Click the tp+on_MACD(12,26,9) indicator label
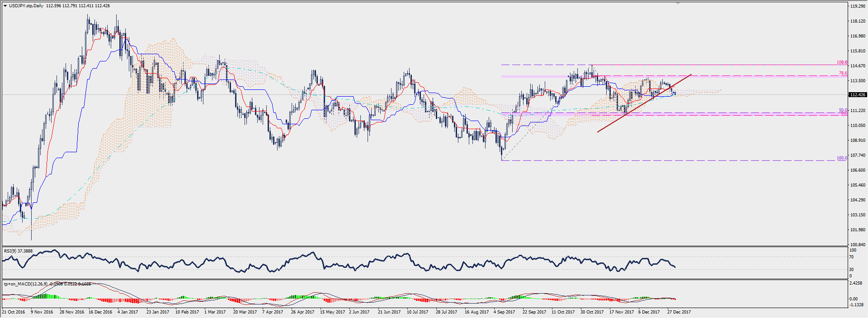The image size is (868, 318). [47, 284]
